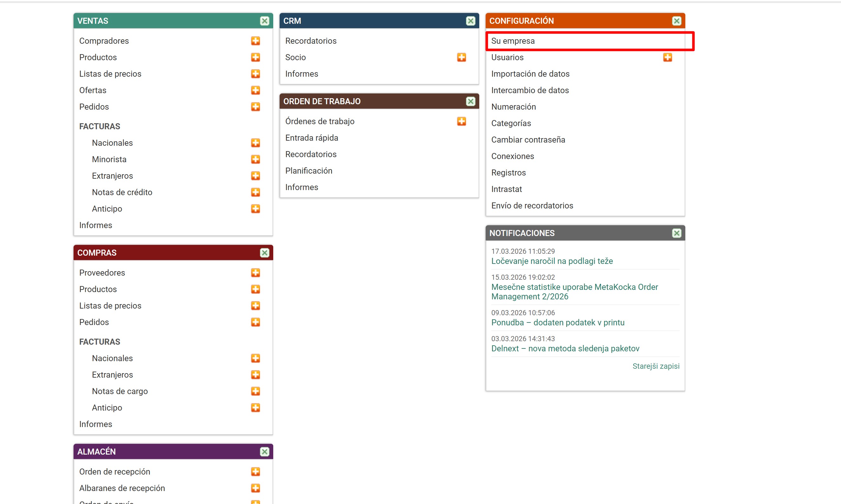841x504 pixels.
Task: Close the ORDEN DE TRABAJO panel
Action: [470, 102]
